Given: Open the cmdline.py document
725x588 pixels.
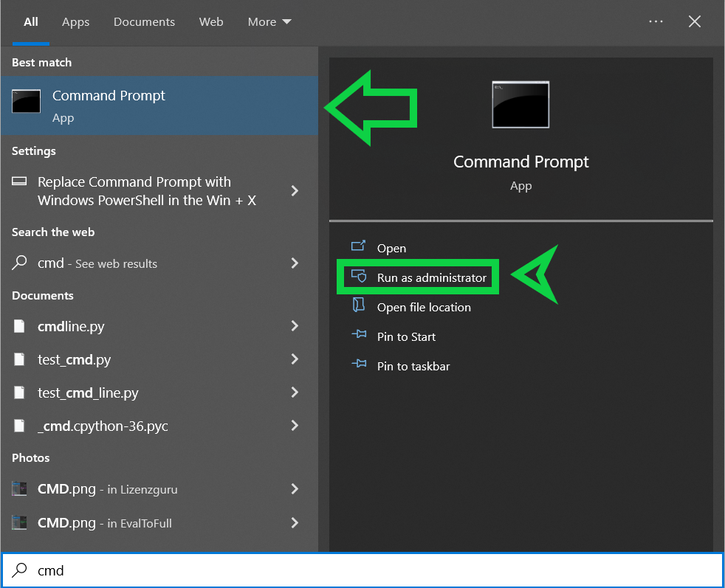Looking at the screenshot, I should (x=159, y=327).
